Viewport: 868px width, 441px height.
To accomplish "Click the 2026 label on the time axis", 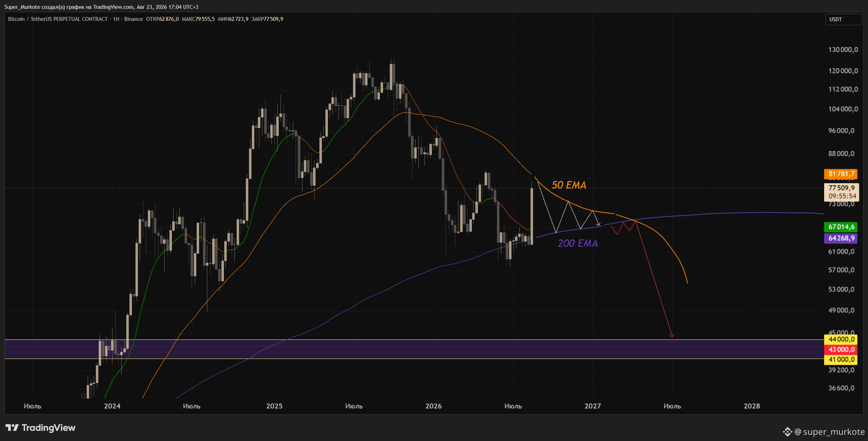I will tap(434, 406).
